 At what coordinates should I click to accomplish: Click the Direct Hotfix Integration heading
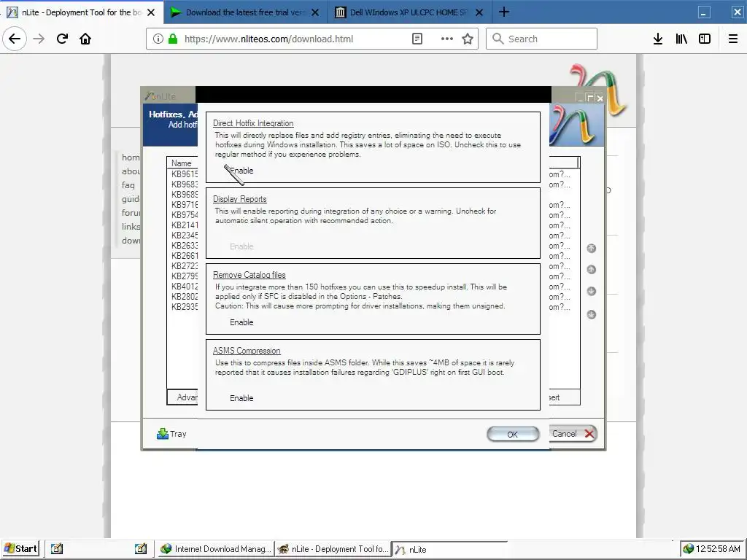click(x=253, y=122)
